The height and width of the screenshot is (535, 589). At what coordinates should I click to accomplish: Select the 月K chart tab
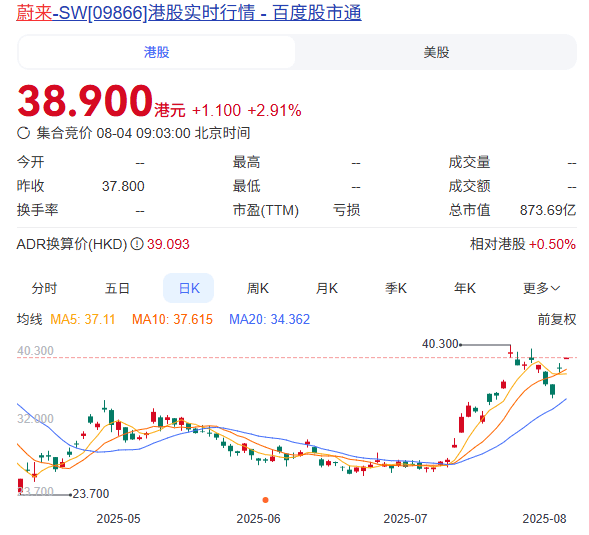327,288
